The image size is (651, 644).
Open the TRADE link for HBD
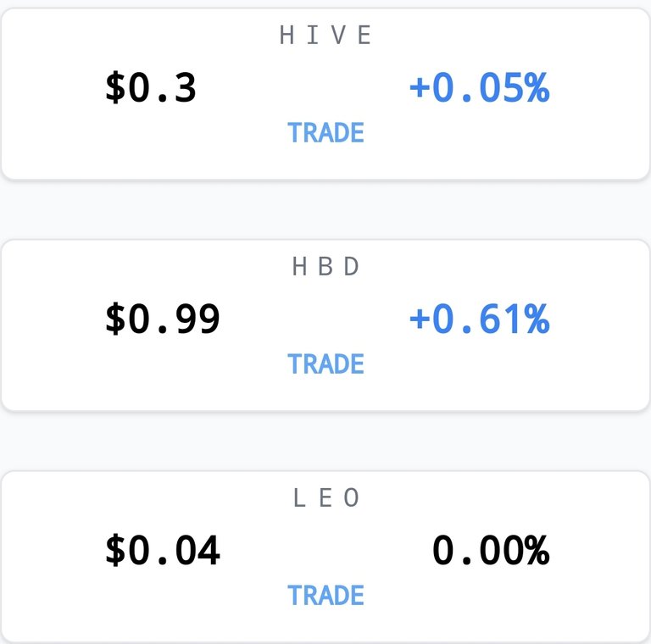325,364
